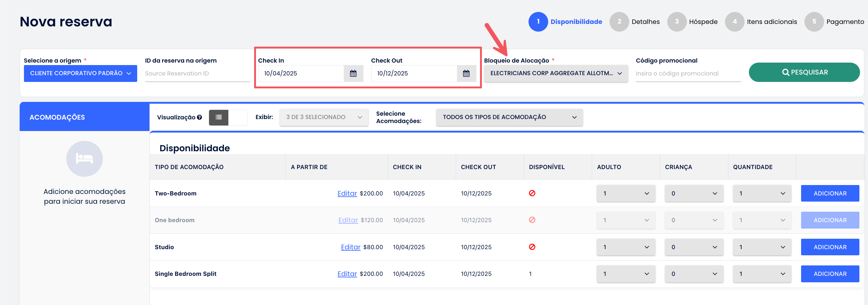
Task: Switch to the alternate blank view toggle
Action: pos(238,117)
